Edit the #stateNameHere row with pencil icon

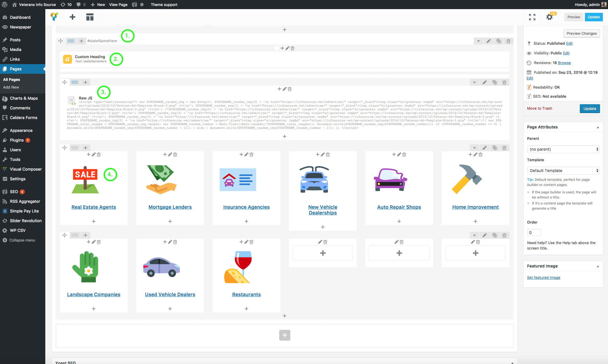point(488,41)
